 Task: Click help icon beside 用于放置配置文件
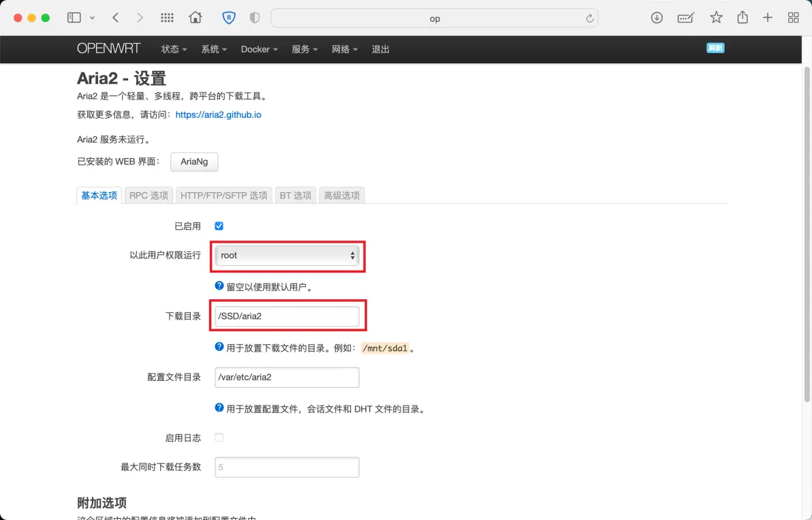pyautogui.click(x=219, y=408)
